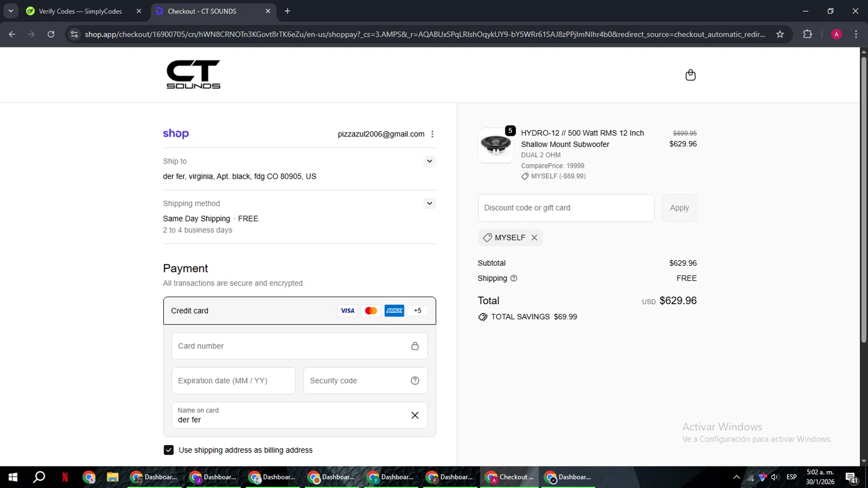Click the lock icon in card number field
The image size is (868, 488).
coord(415,346)
